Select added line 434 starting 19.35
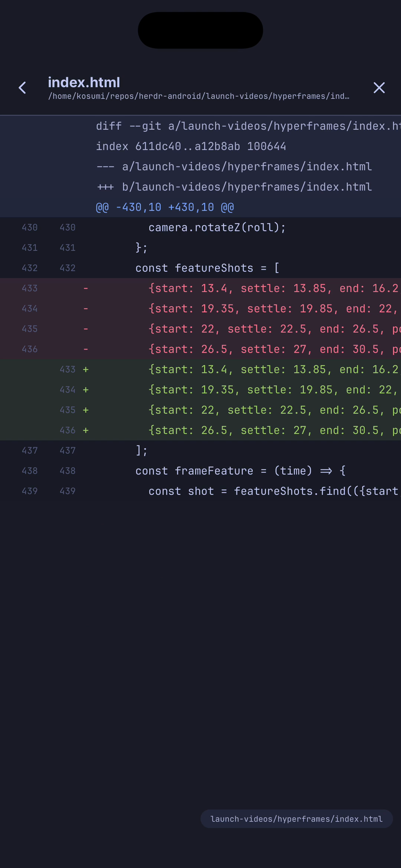 (200, 389)
